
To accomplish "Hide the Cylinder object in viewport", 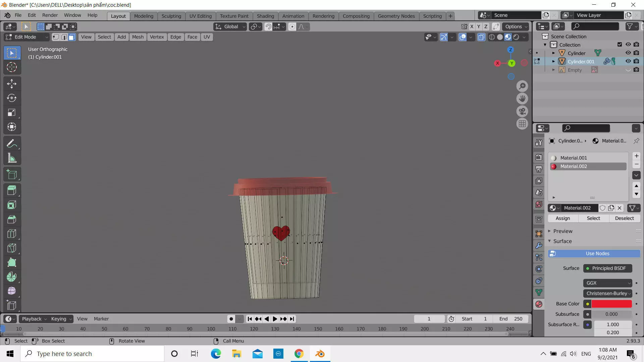I will (x=628, y=53).
